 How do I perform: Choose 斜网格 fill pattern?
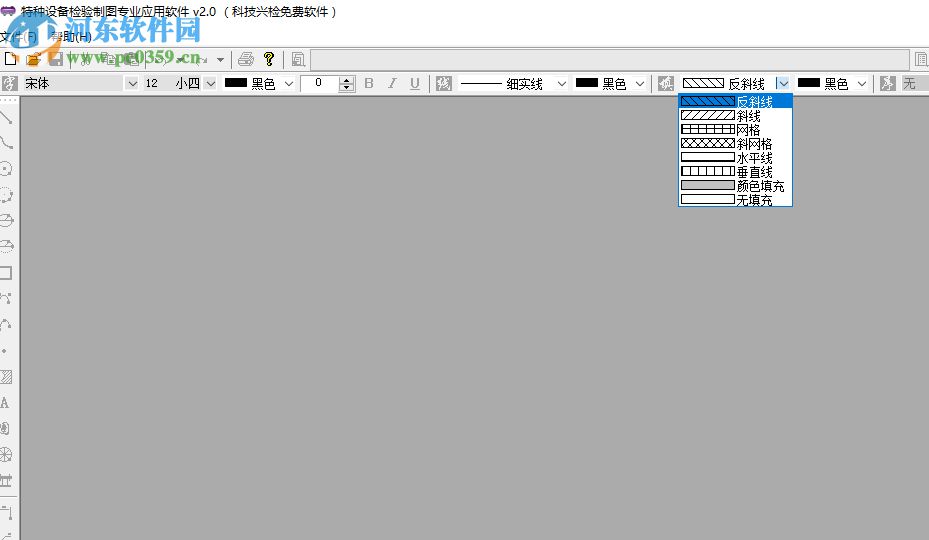(x=735, y=143)
